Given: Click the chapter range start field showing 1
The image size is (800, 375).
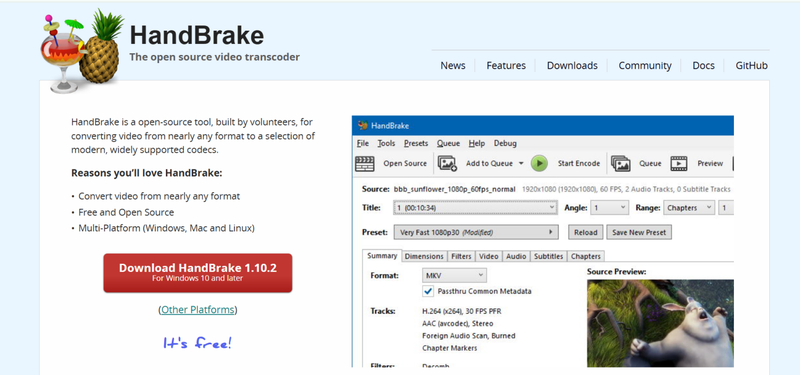Looking at the screenshot, I should 726,208.
